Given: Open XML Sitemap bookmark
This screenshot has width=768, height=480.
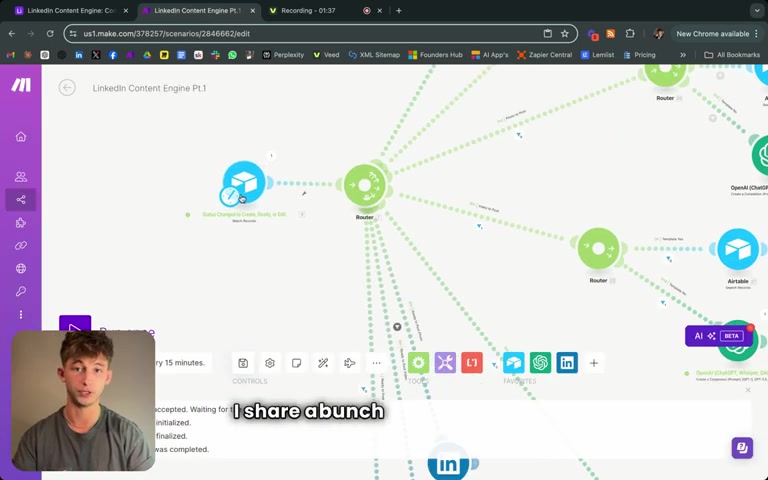Looking at the screenshot, I should [374, 55].
